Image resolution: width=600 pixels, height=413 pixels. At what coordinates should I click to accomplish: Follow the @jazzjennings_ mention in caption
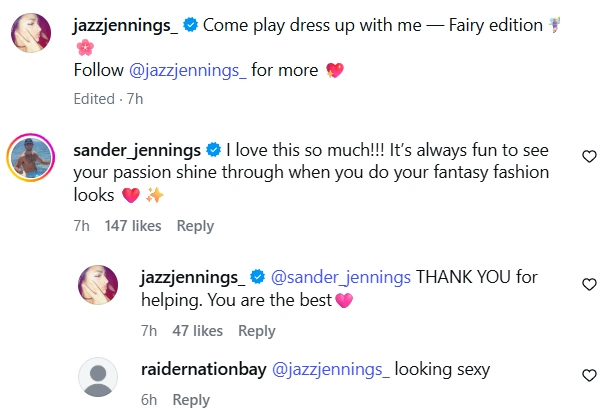click(188, 71)
